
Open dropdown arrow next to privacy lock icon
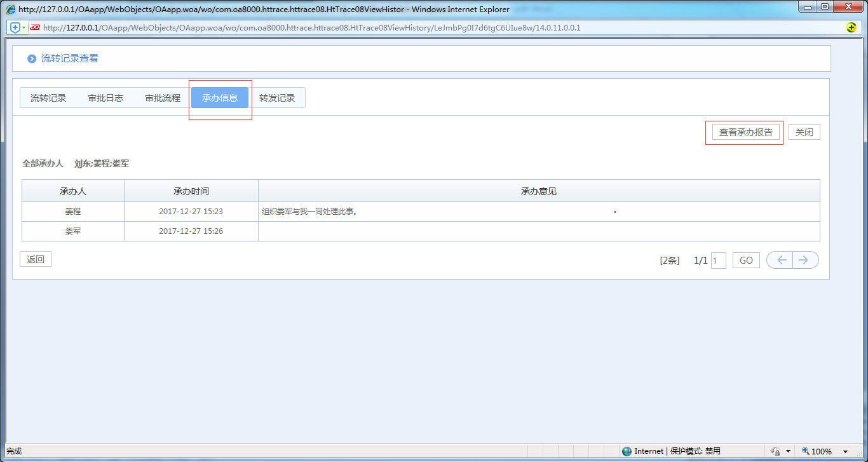pyautogui.click(x=788, y=452)
